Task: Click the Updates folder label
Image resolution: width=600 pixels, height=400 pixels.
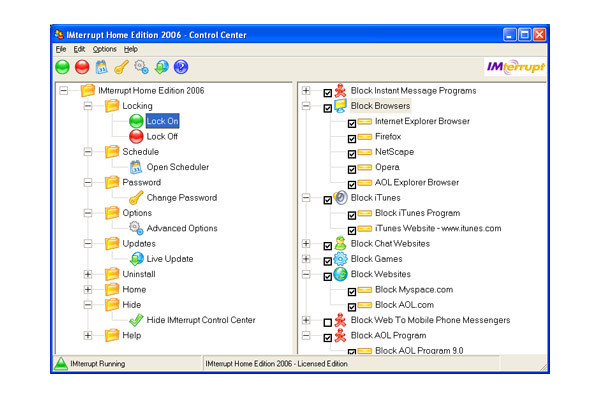Action: pos(139,243)
